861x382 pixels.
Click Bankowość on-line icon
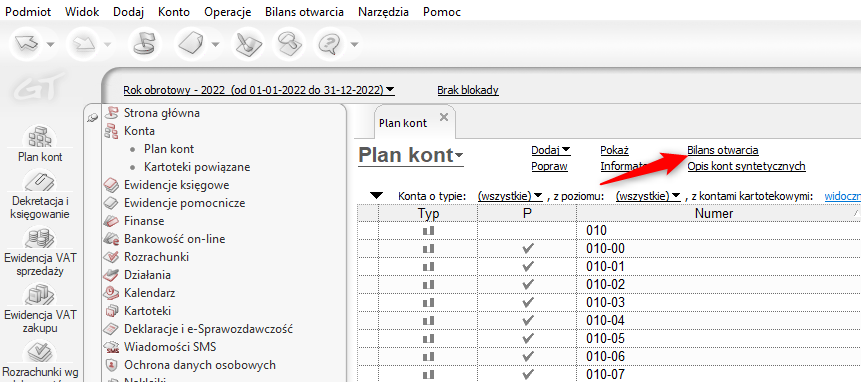click(x=111, y=239)
